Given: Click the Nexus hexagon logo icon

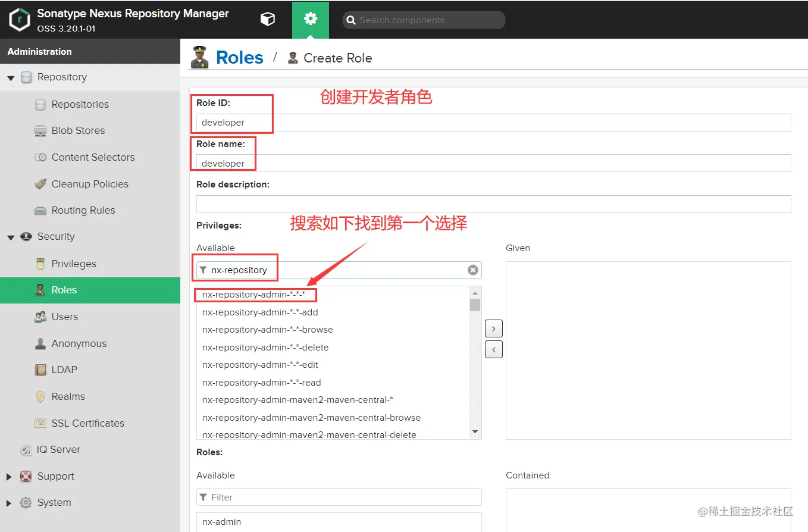Looking at the screenshot, I should pos(20,20).
